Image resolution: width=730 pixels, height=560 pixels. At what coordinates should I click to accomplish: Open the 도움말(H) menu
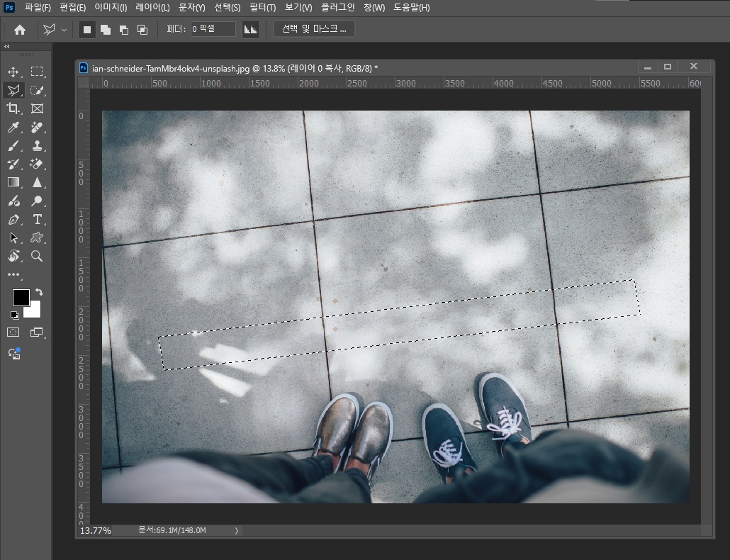coord(412,8)
